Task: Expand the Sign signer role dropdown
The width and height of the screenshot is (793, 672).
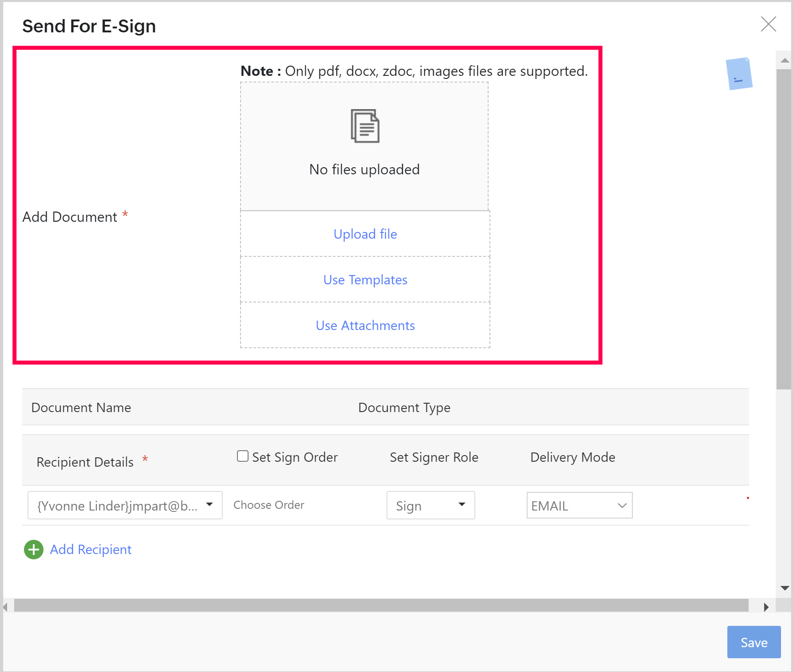Action: (x=430, y=505)
